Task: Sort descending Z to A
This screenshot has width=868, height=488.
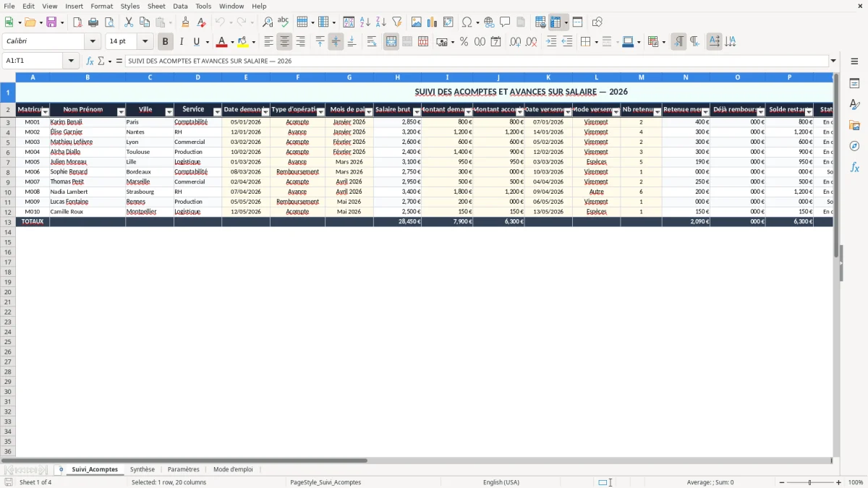Action: (381, 22)
